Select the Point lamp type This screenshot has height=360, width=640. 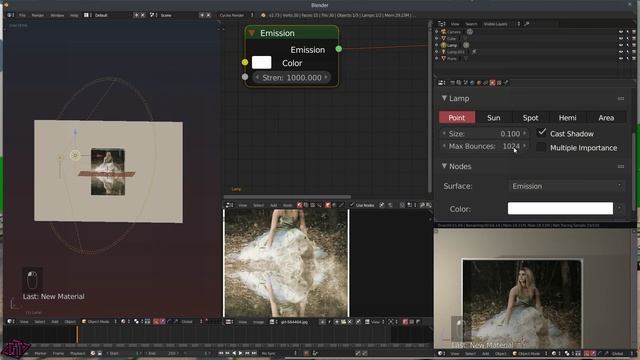[457, 118]
